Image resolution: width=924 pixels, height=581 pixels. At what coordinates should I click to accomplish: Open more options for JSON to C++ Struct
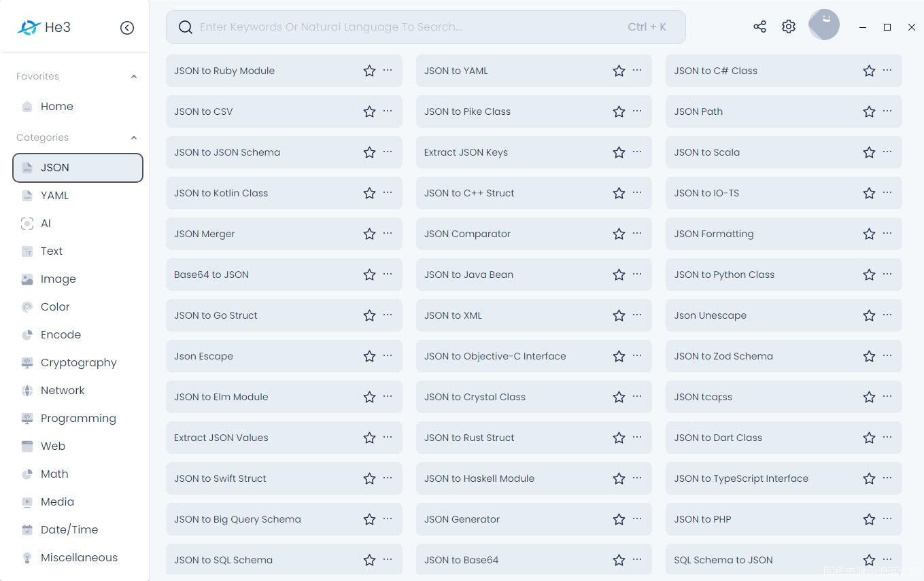coord(637,192)
